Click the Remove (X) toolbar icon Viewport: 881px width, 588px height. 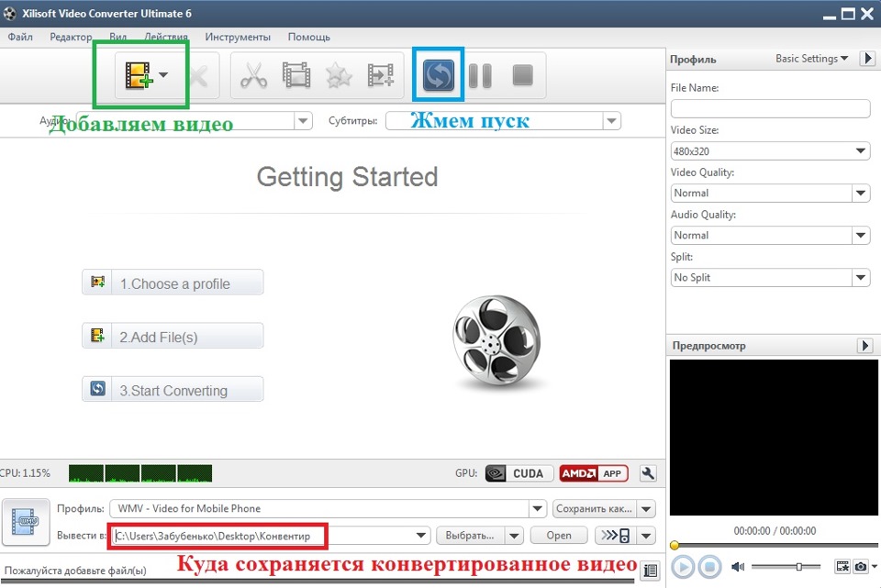(198, 76)
